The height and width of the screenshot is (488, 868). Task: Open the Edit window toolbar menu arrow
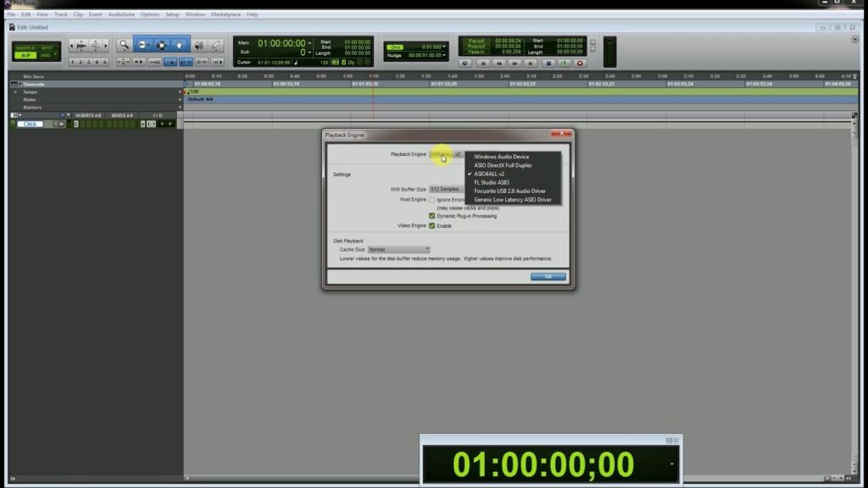pyautogui.click(x=855, y=40)
